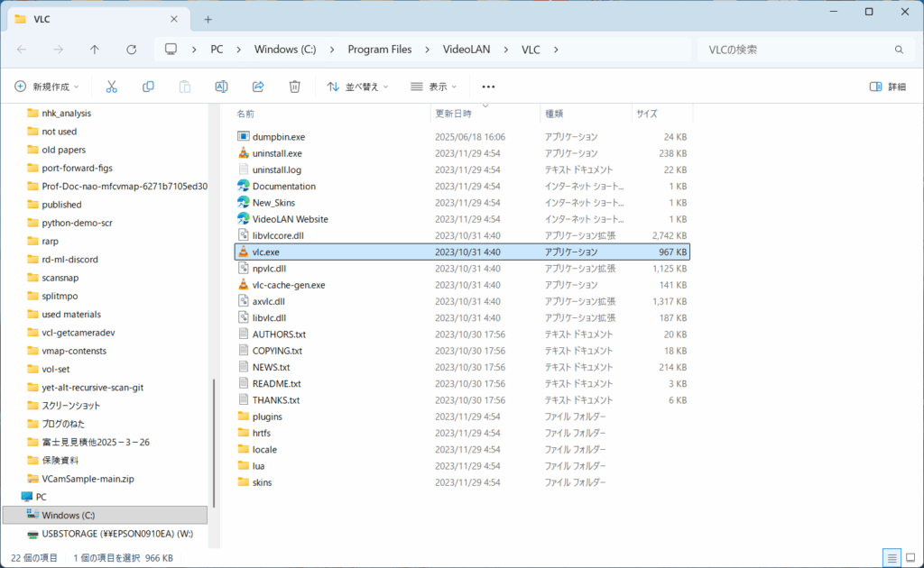Screen dimensions: 924x568
Task: Select the Documentation shortcut icon
Action: coord(244,186)
